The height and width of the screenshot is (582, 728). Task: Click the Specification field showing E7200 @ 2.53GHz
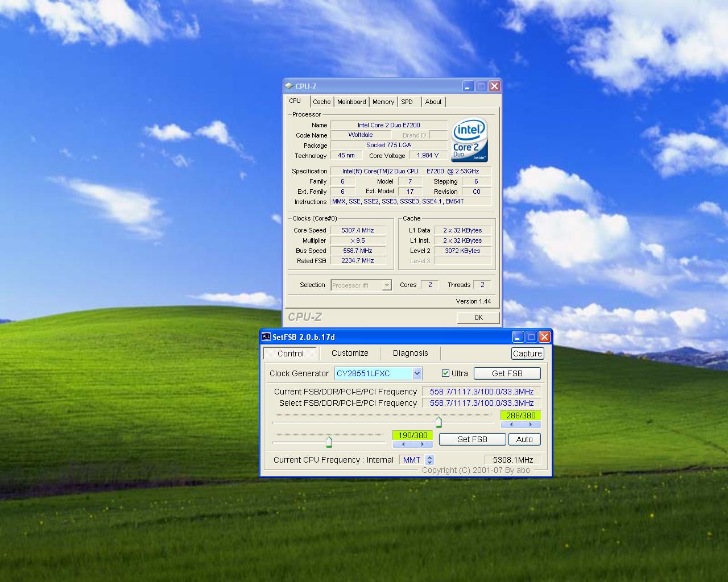(411, 171)
